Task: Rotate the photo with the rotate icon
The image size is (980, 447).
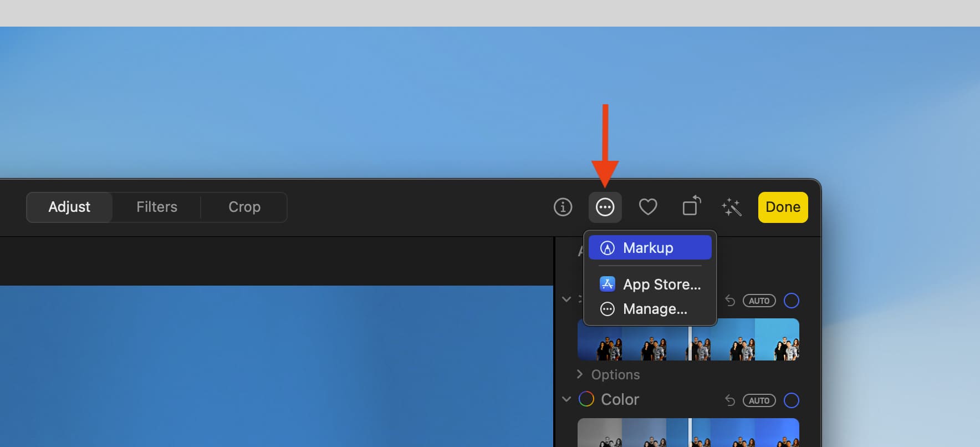Action: tap(691, 207)
